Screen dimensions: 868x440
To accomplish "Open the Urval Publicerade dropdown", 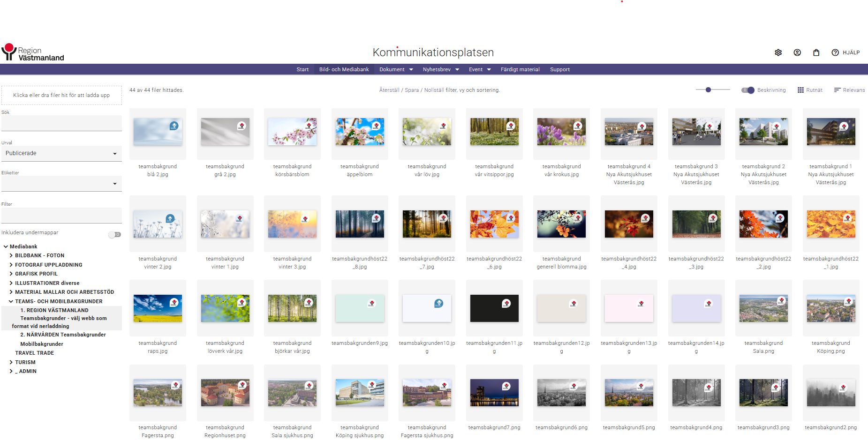I will 61,154.
